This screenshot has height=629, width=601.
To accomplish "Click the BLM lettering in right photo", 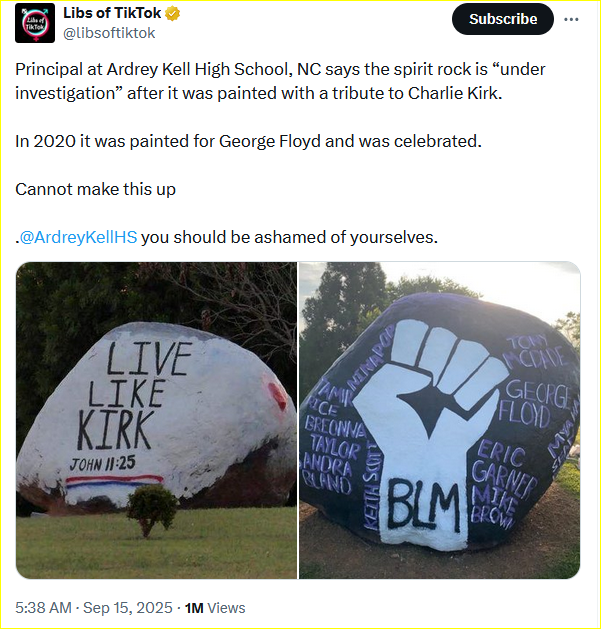I will [424, 505].
